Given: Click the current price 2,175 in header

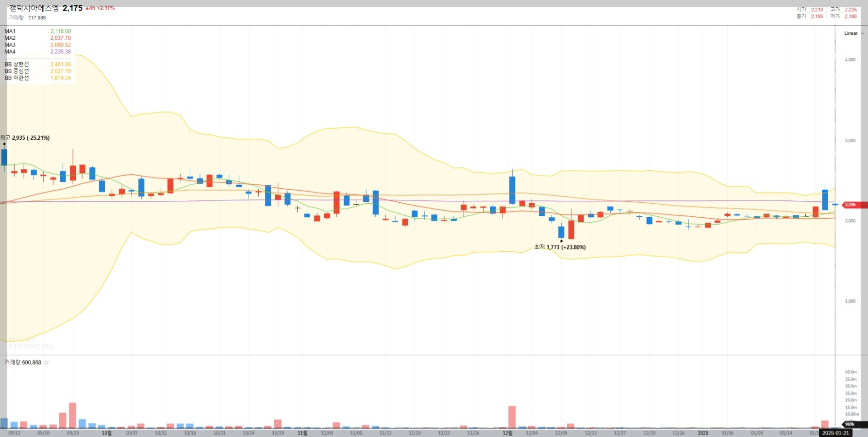Looking at the screenshot, I should click(x=72, y=8).
